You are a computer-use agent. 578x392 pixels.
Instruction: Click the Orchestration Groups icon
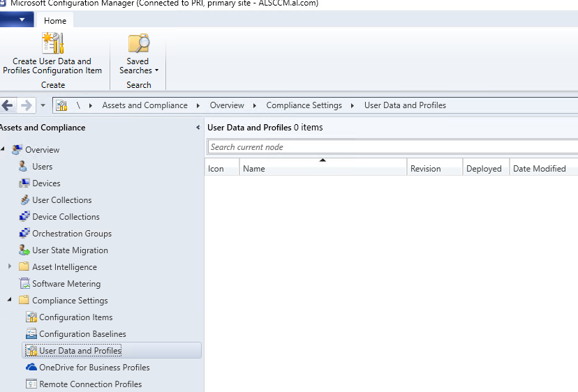pos(24,233)
